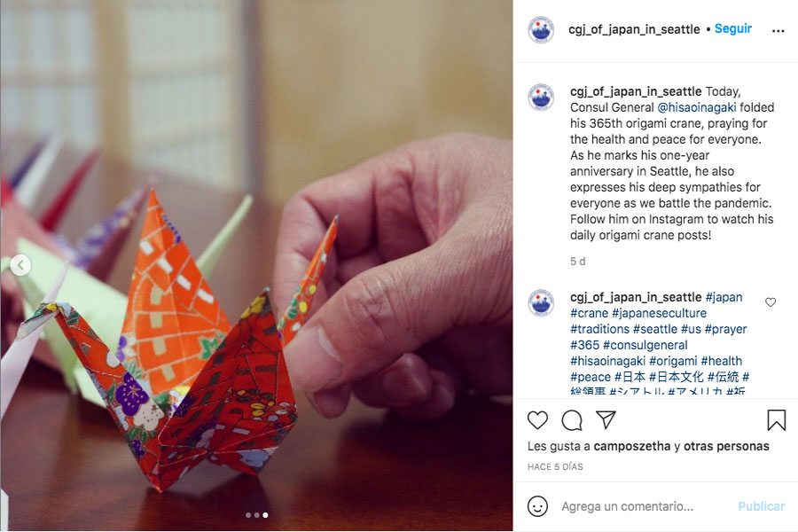Open the comment speech bubble icon
This screenshot has width=798, height=532.
point(572,420)
